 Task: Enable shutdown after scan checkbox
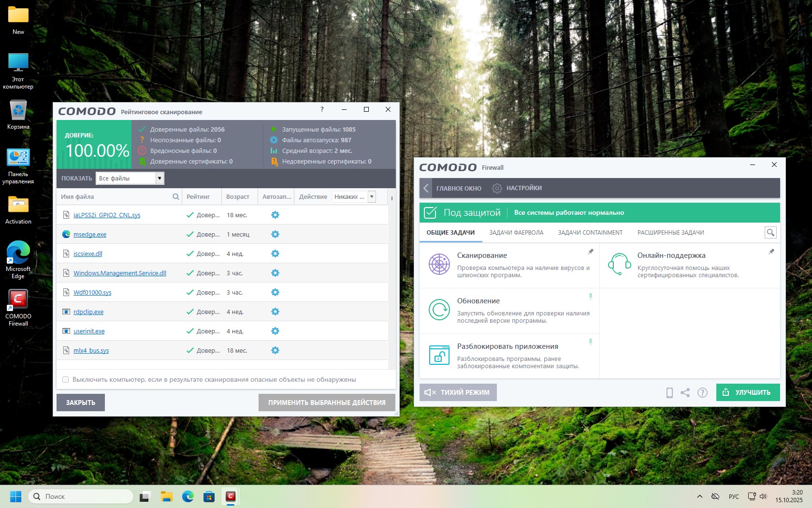(x=66, y=380)
